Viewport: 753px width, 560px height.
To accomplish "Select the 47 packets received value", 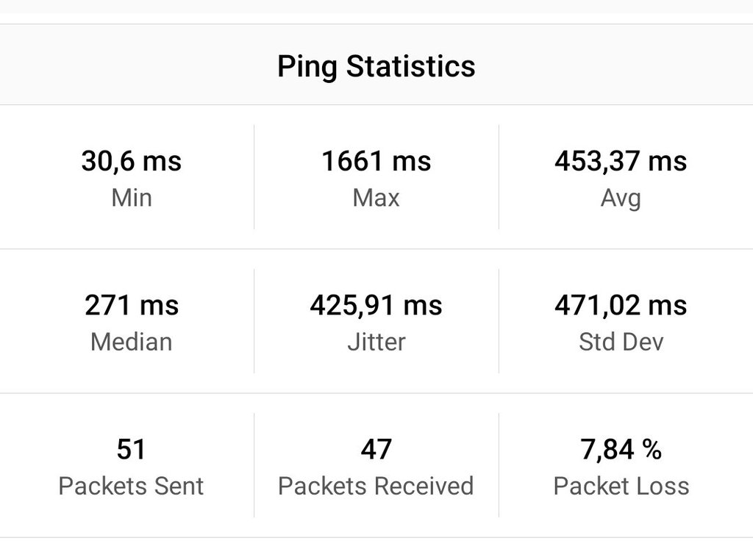I will pos(376,449).
